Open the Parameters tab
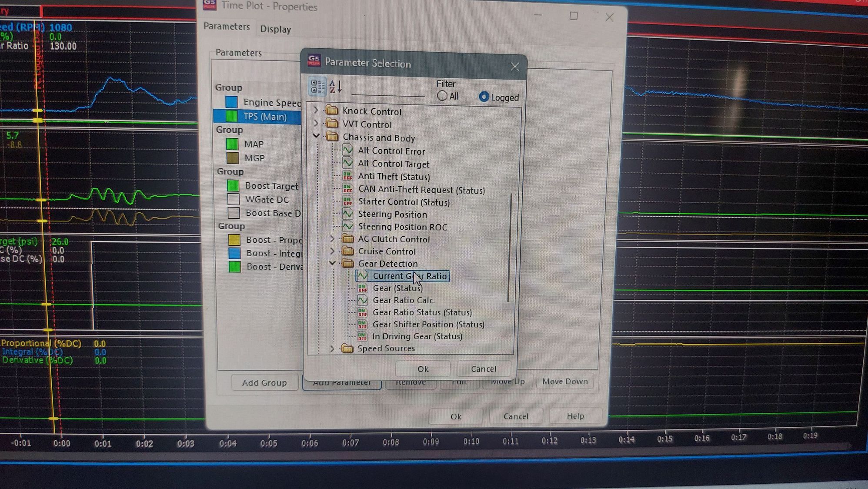The image size is (868, 489). coord(227,27)
